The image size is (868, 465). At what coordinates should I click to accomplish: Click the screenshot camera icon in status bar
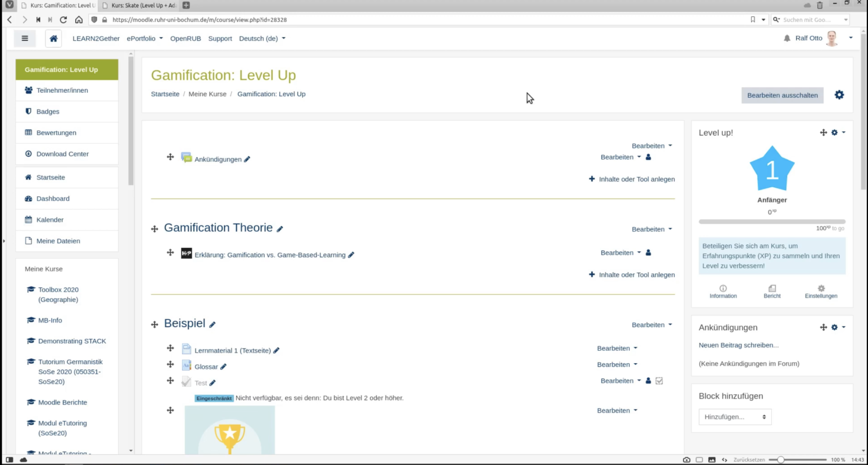click(686, 460)
